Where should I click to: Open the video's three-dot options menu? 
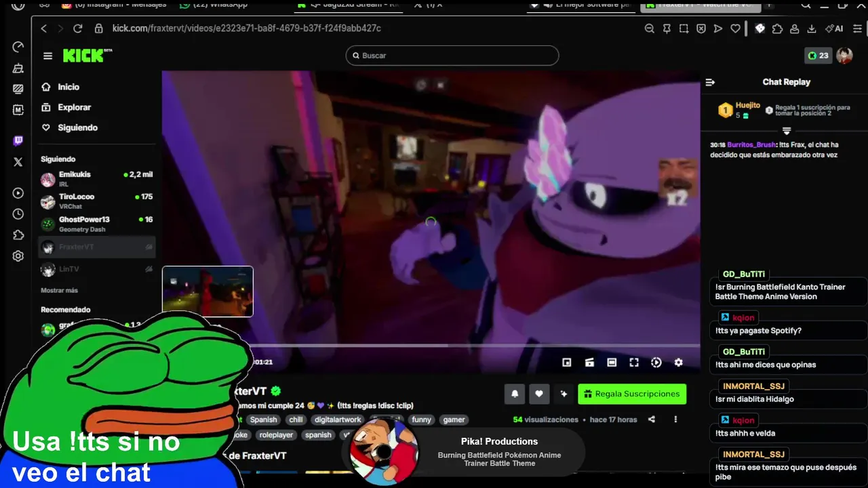pos(675,420)
